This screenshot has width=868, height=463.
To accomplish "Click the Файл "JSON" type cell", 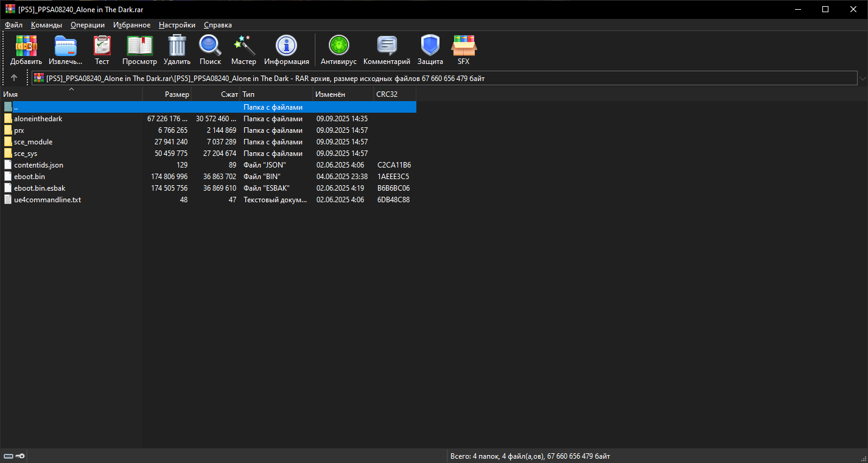I will 265,165.
